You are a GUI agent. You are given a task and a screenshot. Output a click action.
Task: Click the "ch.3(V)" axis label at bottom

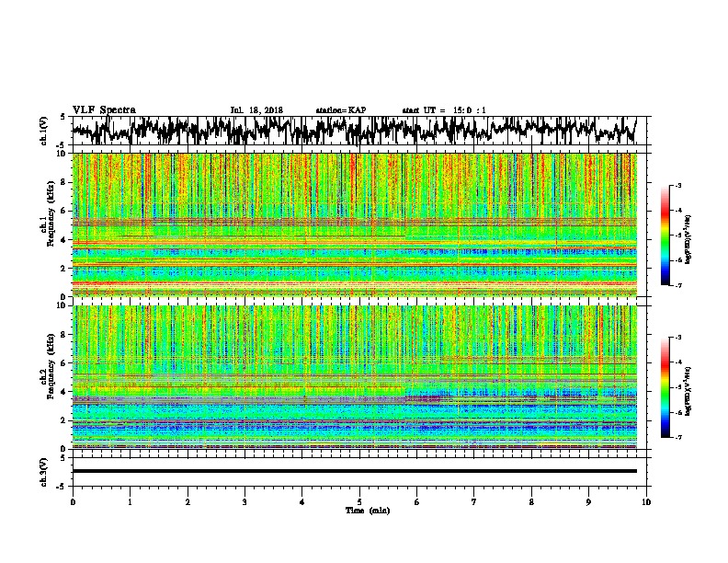coord(44,472)
